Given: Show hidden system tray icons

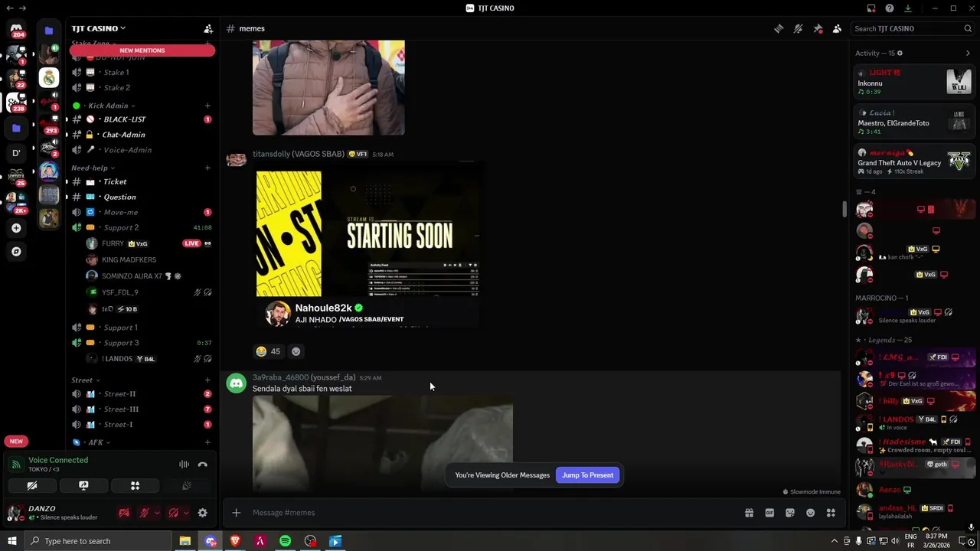Looking at the screenshot, I should (x=835, y=541).
